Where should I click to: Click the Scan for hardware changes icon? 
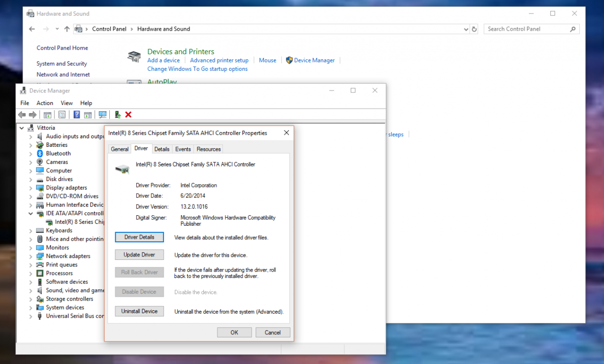103,115
